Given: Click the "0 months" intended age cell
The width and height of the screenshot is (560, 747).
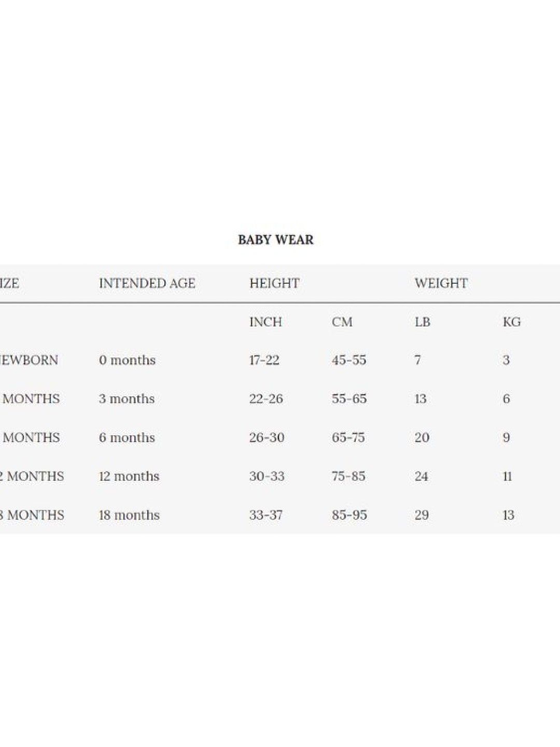Looking at the screenshot, I should pos(127,360).
